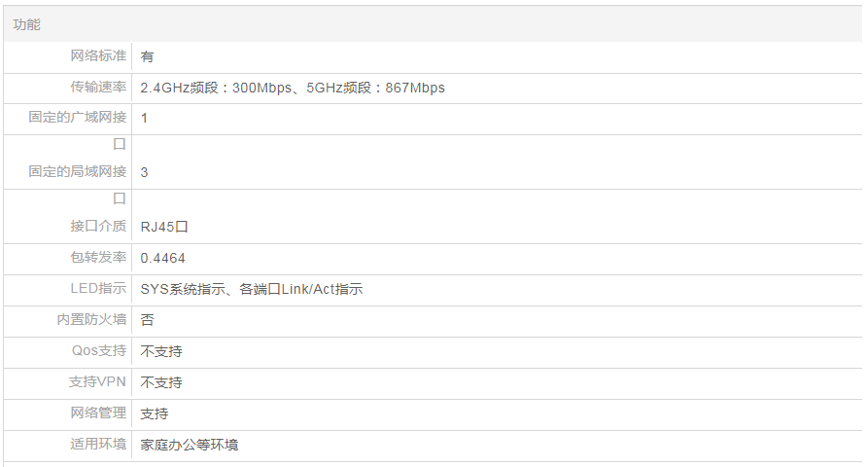The image size is (868, 467).
Task: Click the 支持VPN label
Action: point(98,382)
